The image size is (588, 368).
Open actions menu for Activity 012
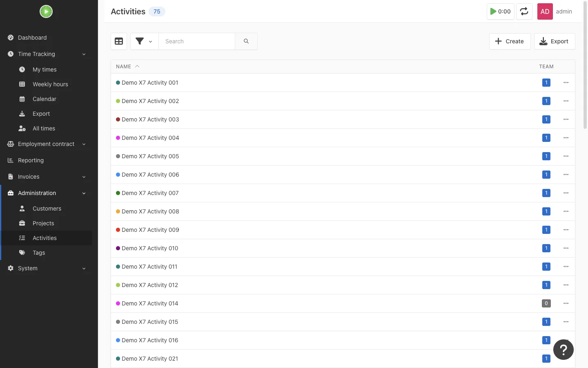point(566,285)
